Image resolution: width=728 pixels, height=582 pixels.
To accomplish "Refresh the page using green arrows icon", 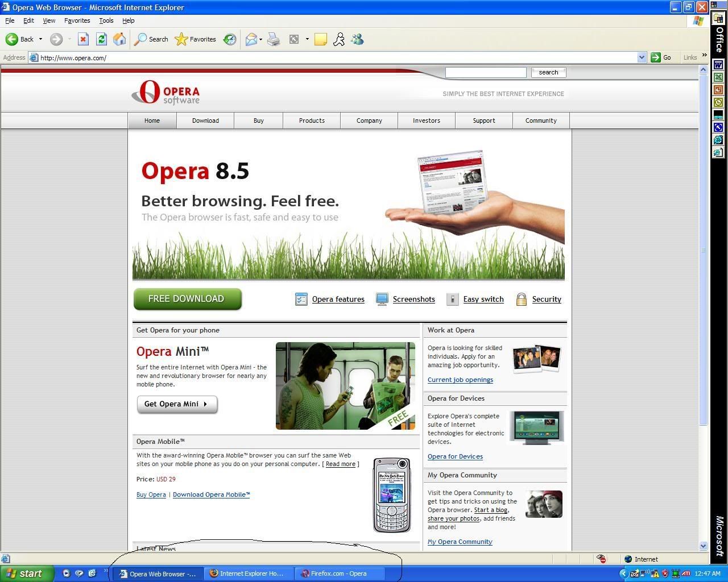I will 101,39.
